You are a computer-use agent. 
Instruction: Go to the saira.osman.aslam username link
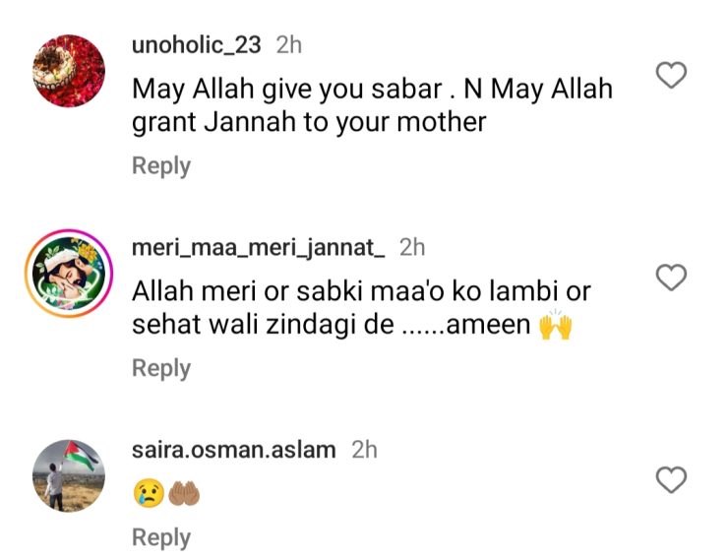click(x=233, y=450)
